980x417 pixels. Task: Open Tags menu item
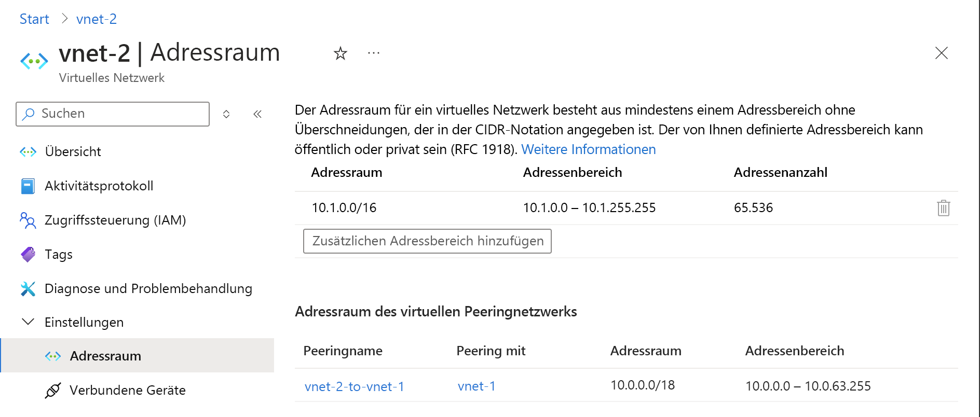[x=58, y=254]
